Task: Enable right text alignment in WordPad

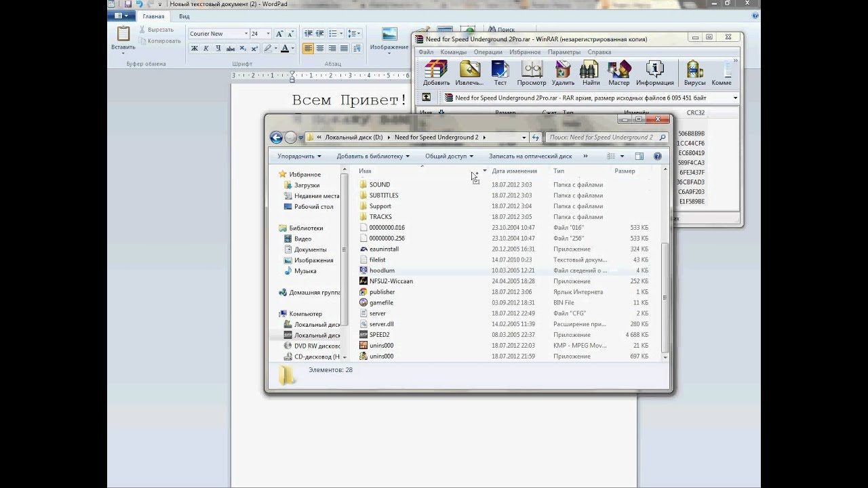Action: tap(332, 48)
